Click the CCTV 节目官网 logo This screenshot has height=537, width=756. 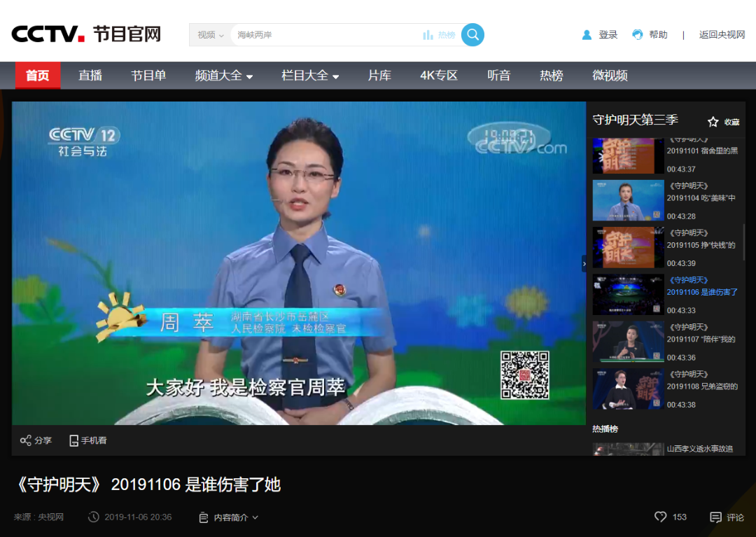pos(86,34)
